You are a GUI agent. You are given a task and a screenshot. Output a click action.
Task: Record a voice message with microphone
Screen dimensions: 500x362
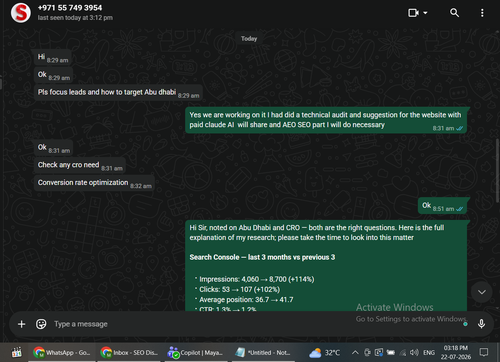coord(481,324)
